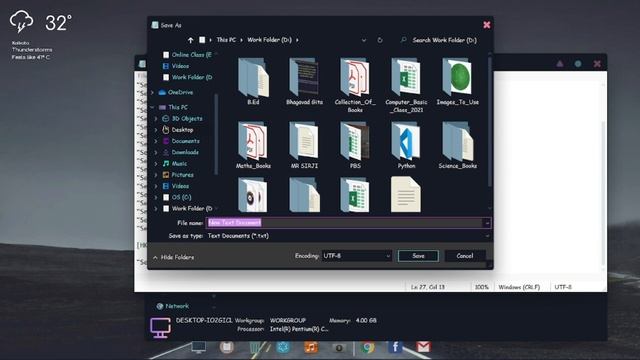Viewport: 640px width, 360px height.
Task: Open the Computer_Basic_Class_2021 folder
Action: (406, 85)
